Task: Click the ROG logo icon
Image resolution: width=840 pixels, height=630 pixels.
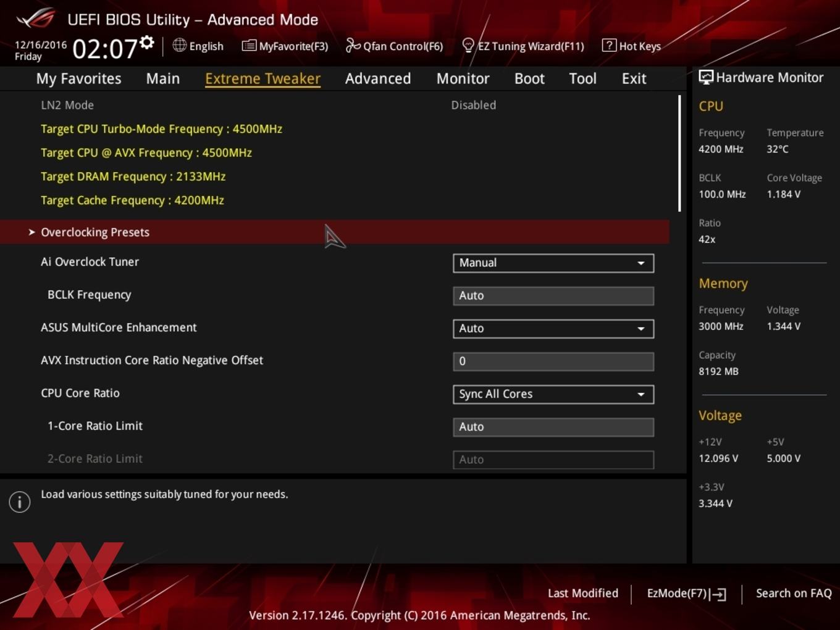Action: [36, 18]
